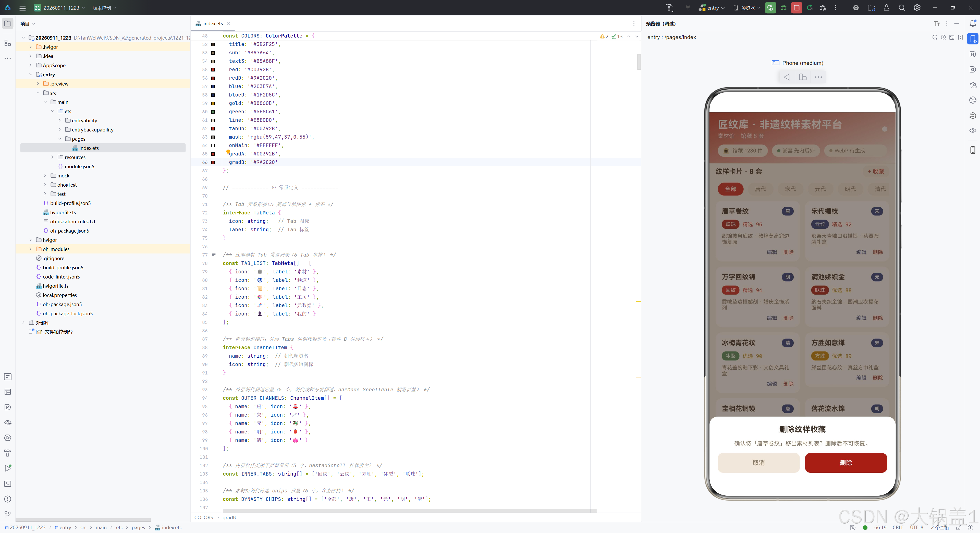Open previewer more options ellipsis

[818, 77]
